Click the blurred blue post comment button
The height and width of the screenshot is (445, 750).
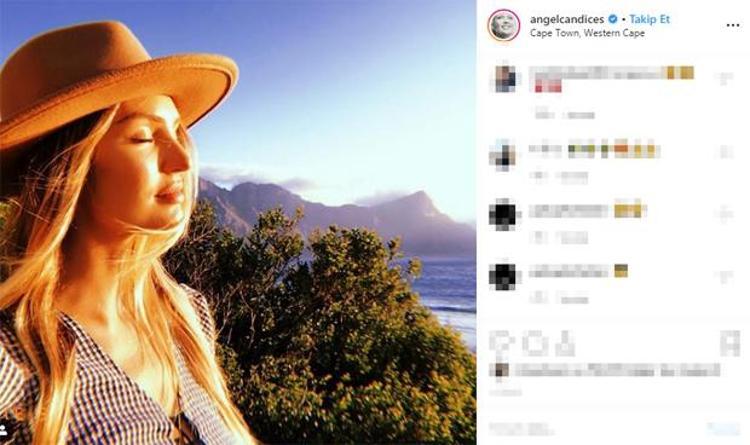[x=724, y=428]
